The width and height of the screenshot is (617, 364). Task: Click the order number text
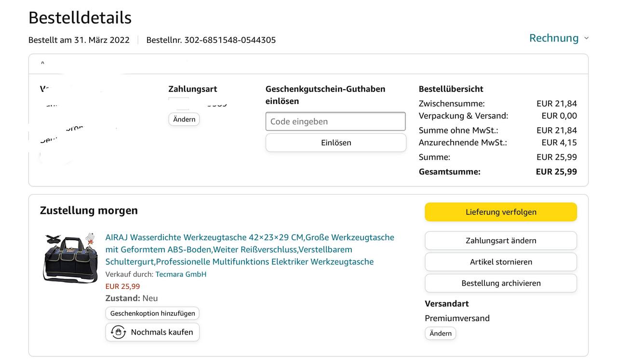pos(211,40)
